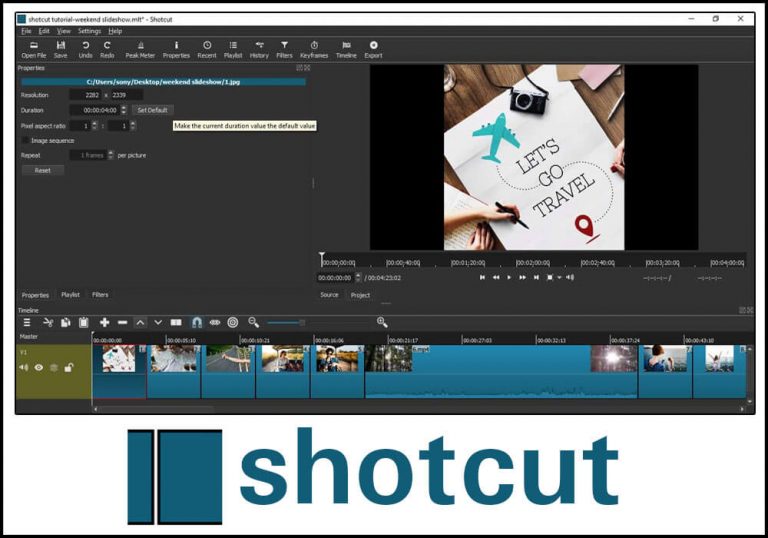Screen dimensions: 768x538
Task: Show the Peak Meter panel
Action: coord(140,49)
